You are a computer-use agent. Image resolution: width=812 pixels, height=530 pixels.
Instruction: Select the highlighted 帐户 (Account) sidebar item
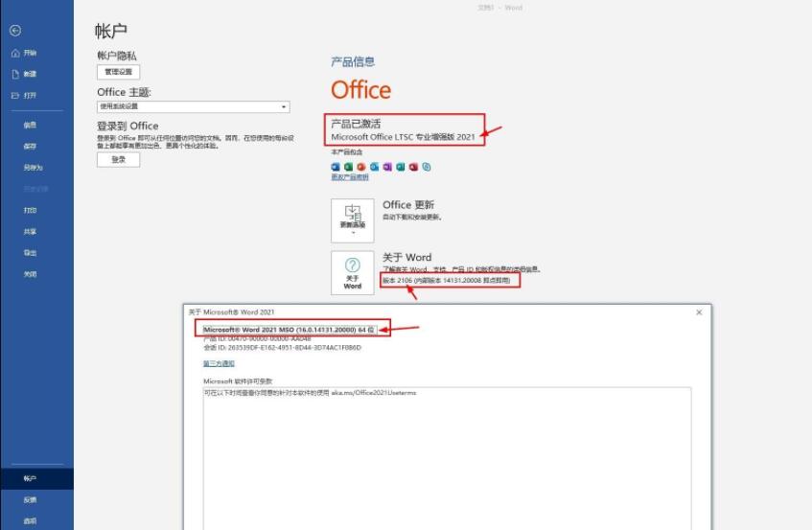click(36, 478)
